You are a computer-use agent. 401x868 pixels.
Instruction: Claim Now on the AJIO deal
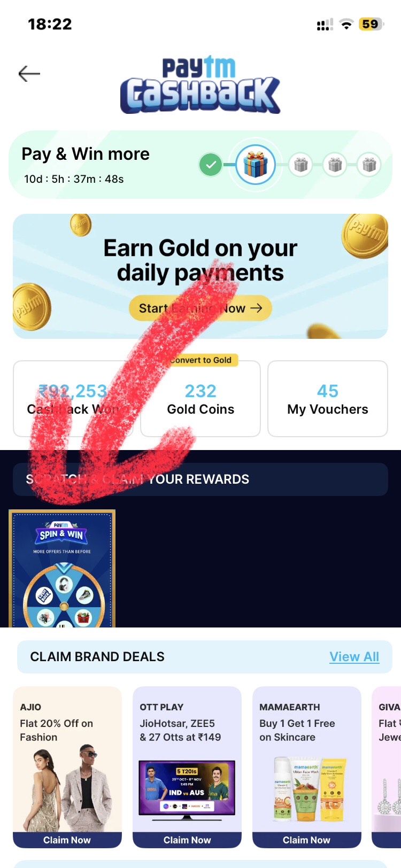67,840
